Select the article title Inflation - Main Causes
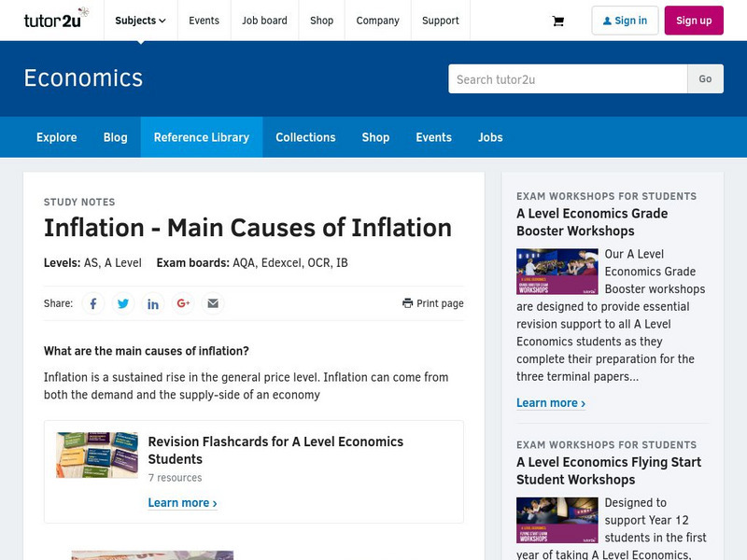The width and height of the screenshot is (747, 560). point(247,228)
